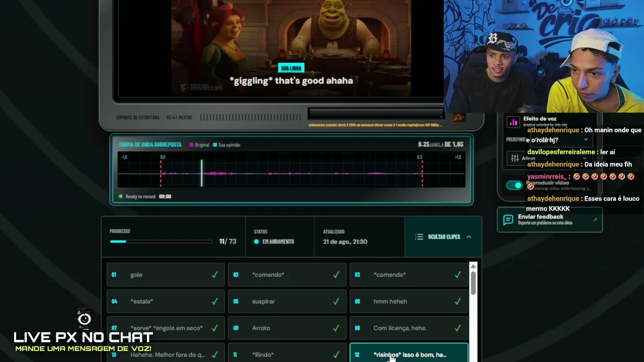The height and width of the screenshot is (362, 644).
Task: Expand the Afinar section chevron
Action: 586,158
